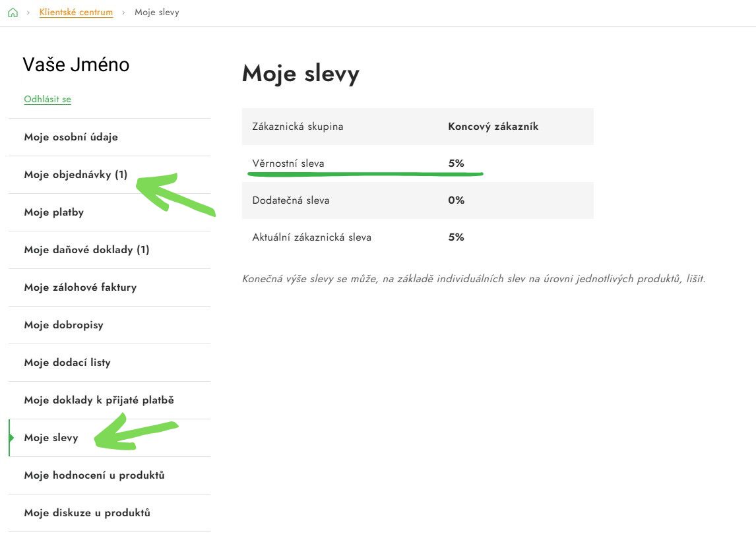Open the Klientské centrum breadcrumb link
This screenshot has height=540, width=756.
pyautogui.click(x=76, y=13)
